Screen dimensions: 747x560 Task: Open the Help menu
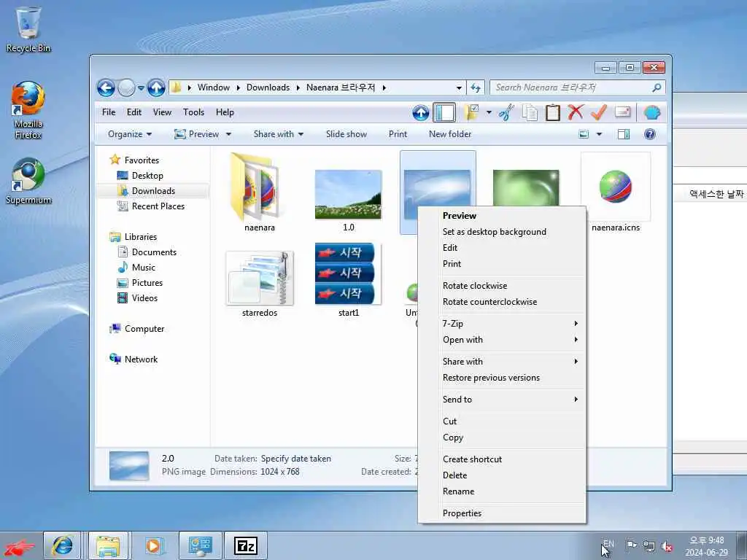pos(225,112)
